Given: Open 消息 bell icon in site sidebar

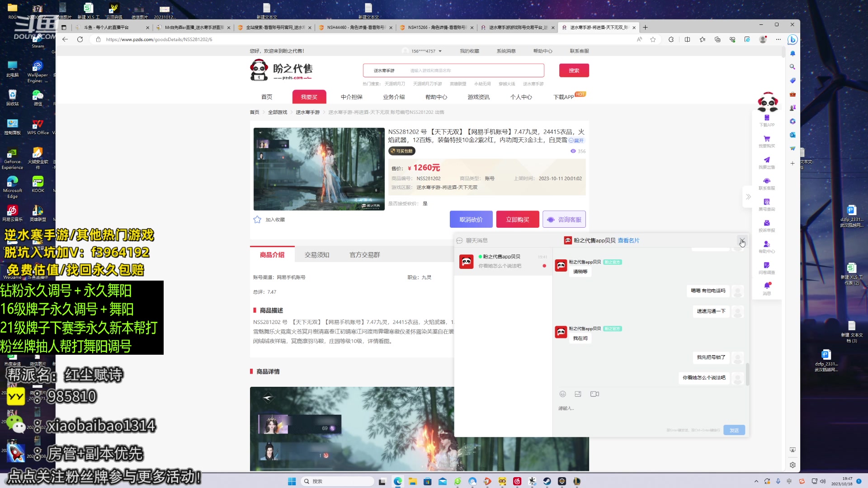Looking at the screenshot, I should (x=767, y=286).
